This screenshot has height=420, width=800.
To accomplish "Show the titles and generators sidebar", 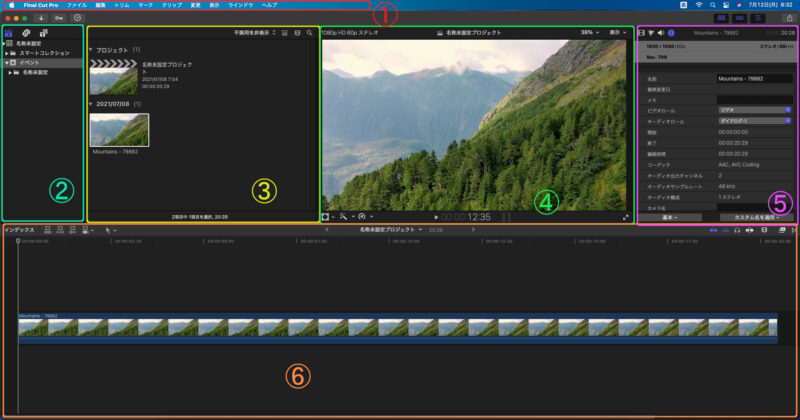I will pyautogui.click(x=40, y=33).
